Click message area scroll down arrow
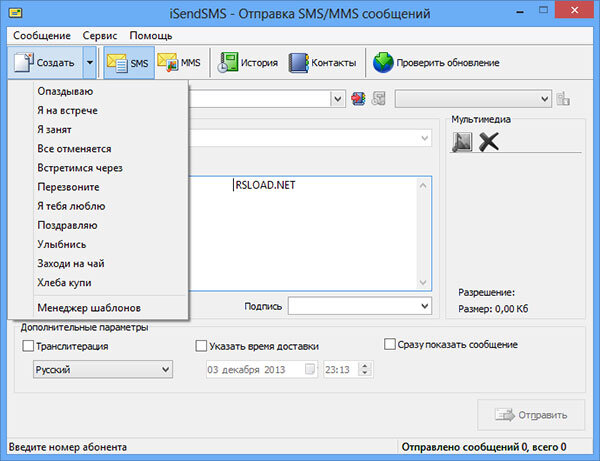Viewport: 600px width, 461px height. point(423,283)
